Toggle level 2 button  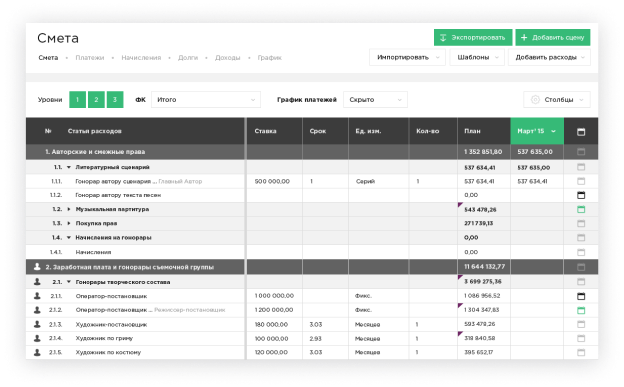point(96,100)
